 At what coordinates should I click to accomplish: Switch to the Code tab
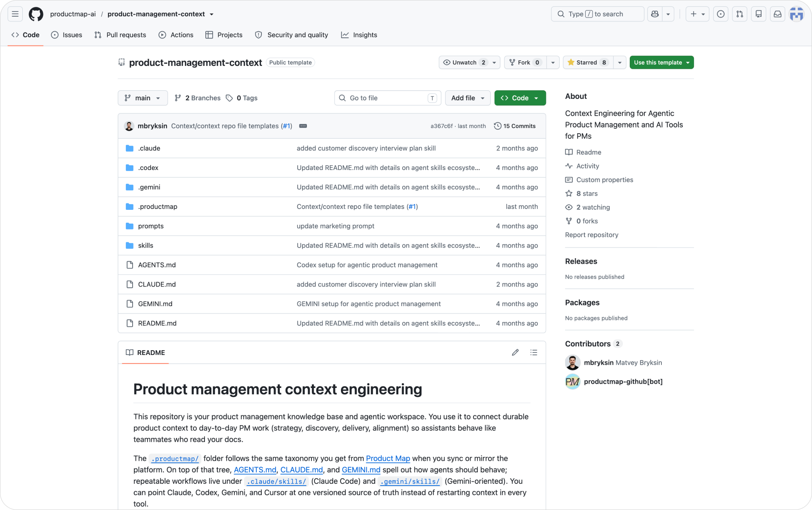click(26, 35)
